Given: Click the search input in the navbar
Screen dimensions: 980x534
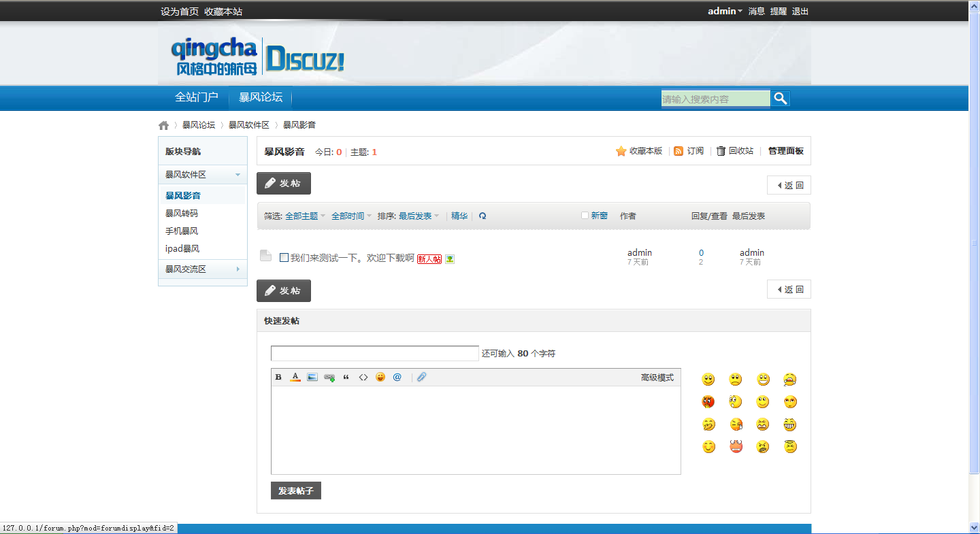Looking at the screenshot, I should point(716,99).
